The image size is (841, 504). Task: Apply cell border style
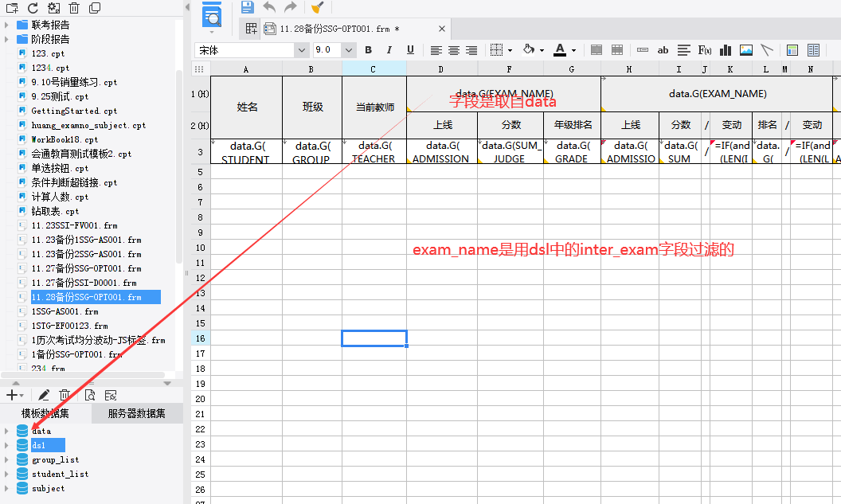pyautogui.click(x=497, y=50)
